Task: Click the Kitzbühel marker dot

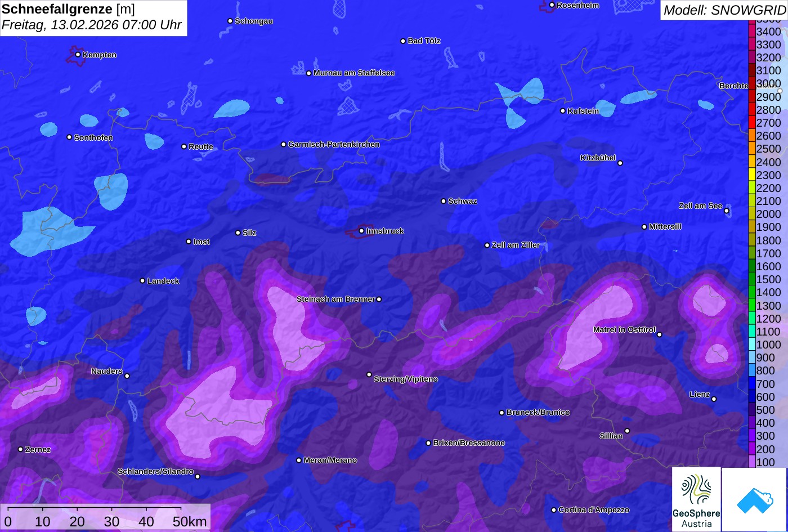Action: coord(620,163)
